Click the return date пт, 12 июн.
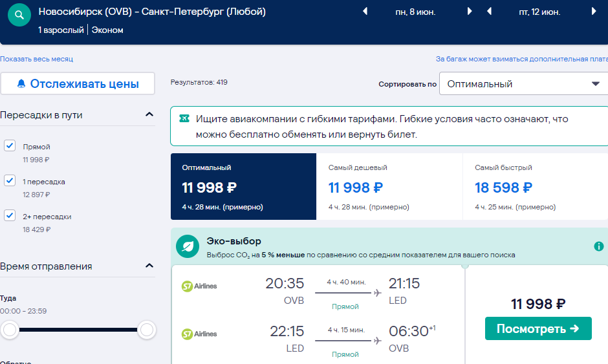The image size is (608, 364). tap(539, 12)
